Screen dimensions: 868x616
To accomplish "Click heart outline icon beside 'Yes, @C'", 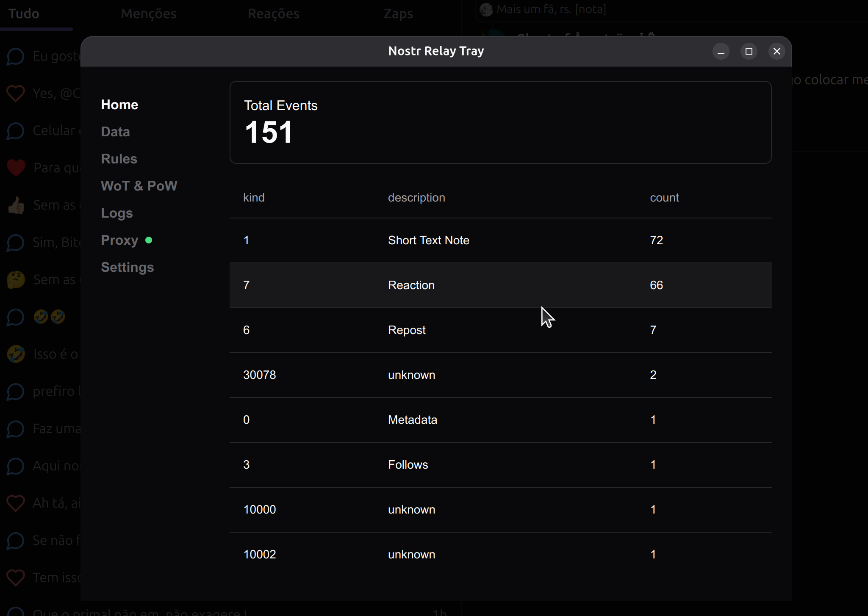I will pyautogui.click(x=16, y=94).
